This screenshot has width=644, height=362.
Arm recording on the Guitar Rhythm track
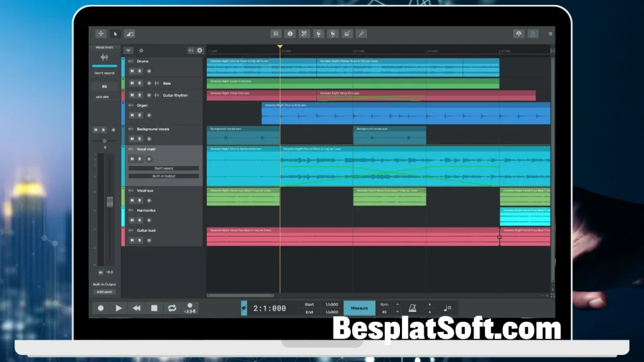[x=149, y=94]
